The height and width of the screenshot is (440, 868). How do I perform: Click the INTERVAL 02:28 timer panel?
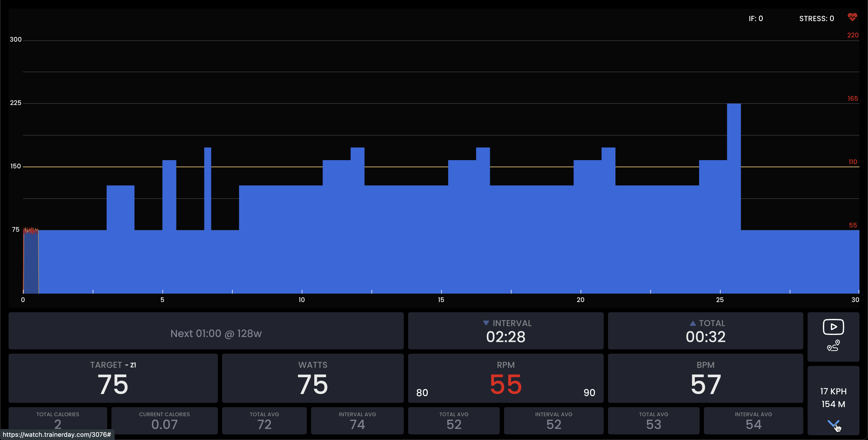click(505, 331)
